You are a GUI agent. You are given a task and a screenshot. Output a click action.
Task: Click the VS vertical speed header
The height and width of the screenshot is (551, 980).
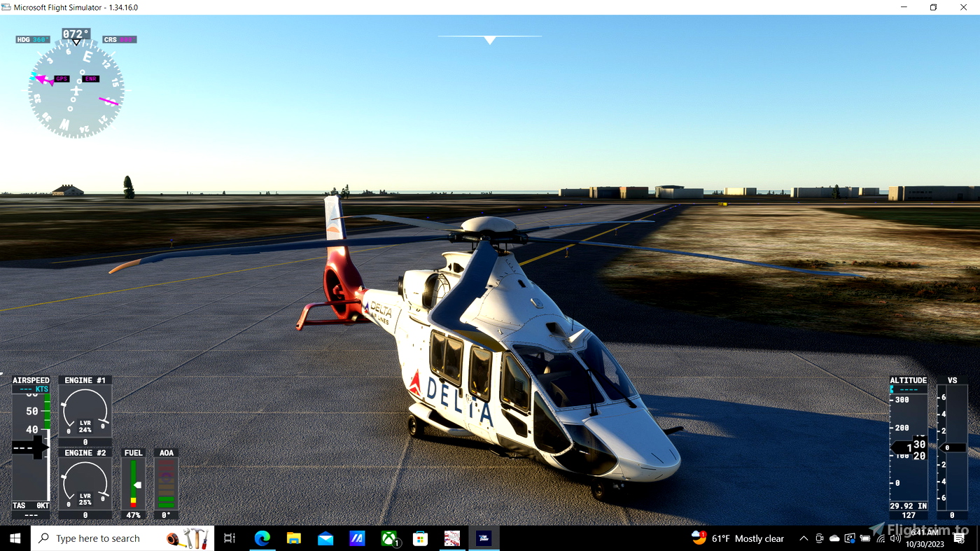[952, 381]
